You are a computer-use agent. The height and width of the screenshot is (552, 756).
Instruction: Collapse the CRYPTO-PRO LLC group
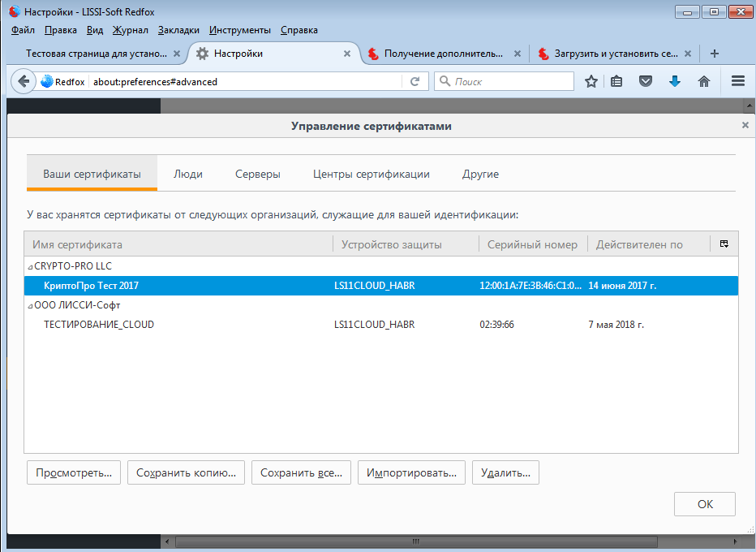coord(30,267)
